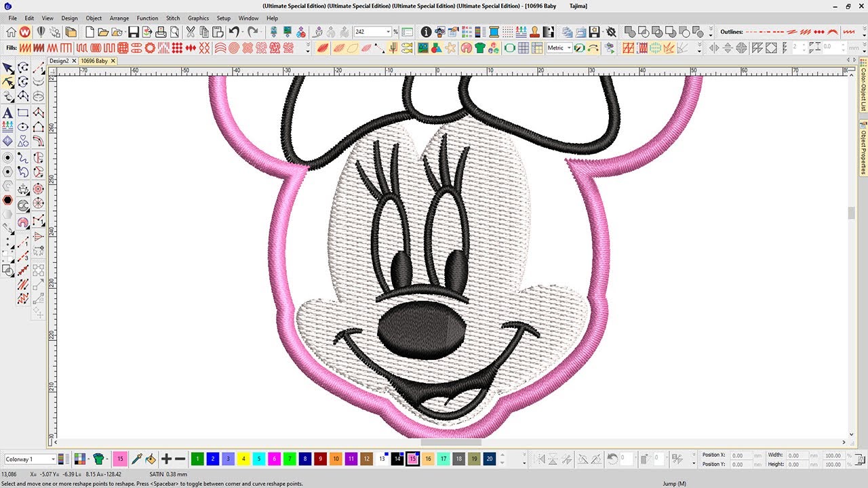Toggle the grid display icon
868x488 pixels.
click(x=524, y=48)
